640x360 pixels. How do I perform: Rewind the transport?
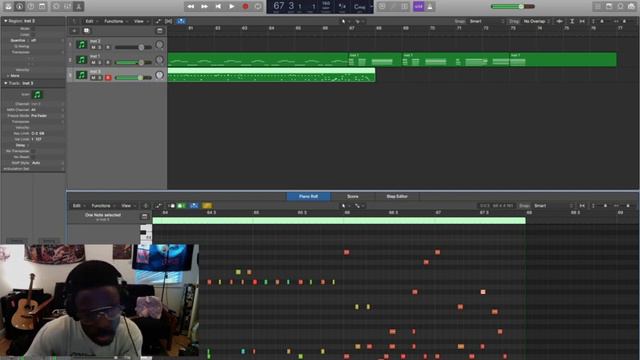(191, 6)
